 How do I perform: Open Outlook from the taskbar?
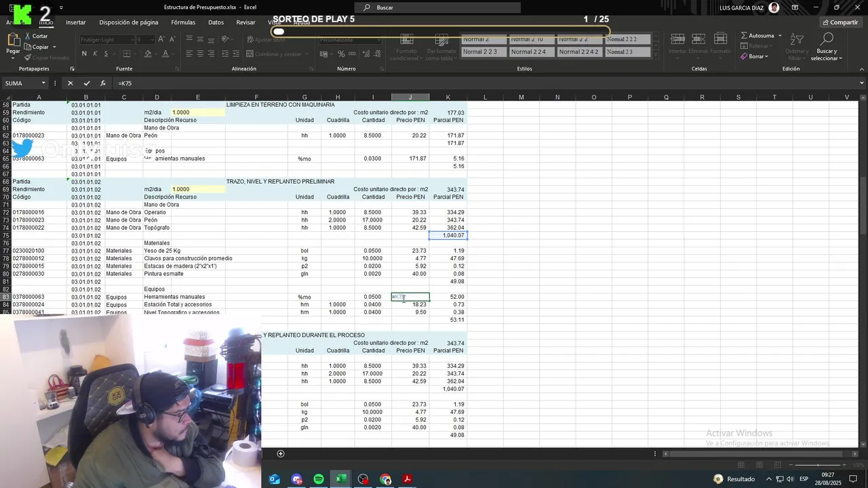click(275, 479)
